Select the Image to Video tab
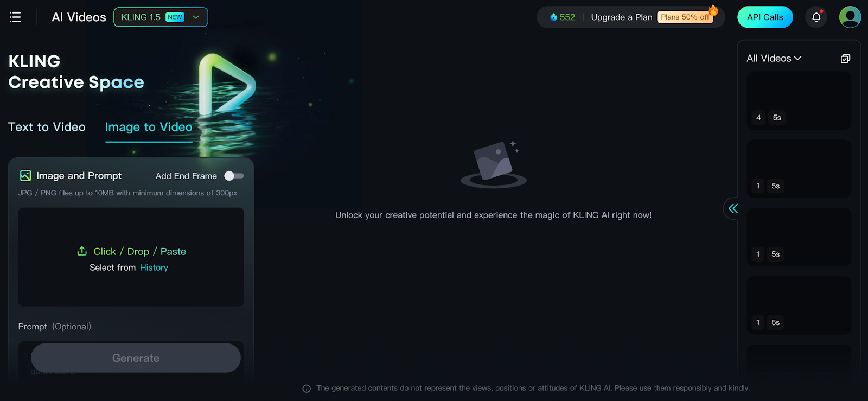Screen dimensions: 868x401 click(149, 127)
